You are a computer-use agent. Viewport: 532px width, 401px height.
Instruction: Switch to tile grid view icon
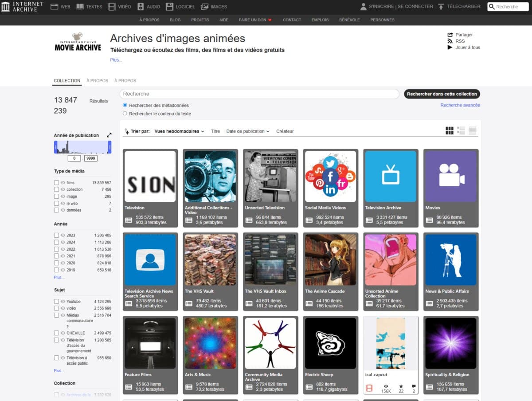click(450, 130)
